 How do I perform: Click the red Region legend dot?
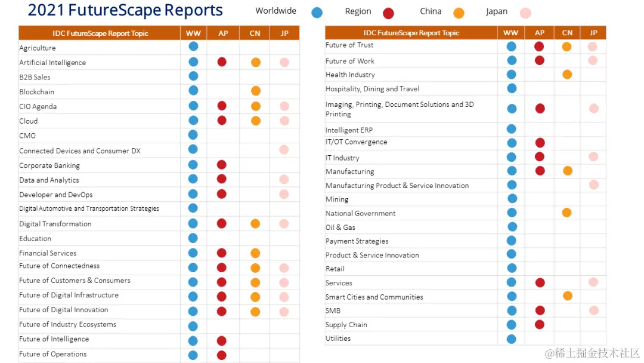(x=388, y=14)
